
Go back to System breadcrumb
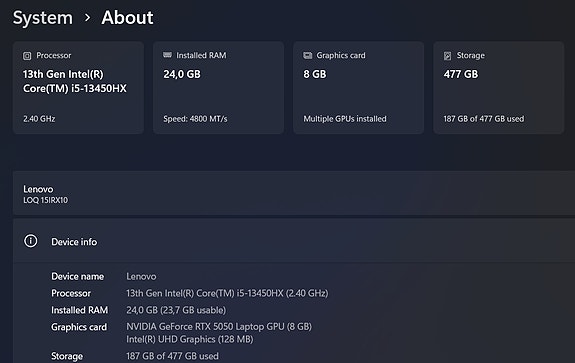point(43,18)
